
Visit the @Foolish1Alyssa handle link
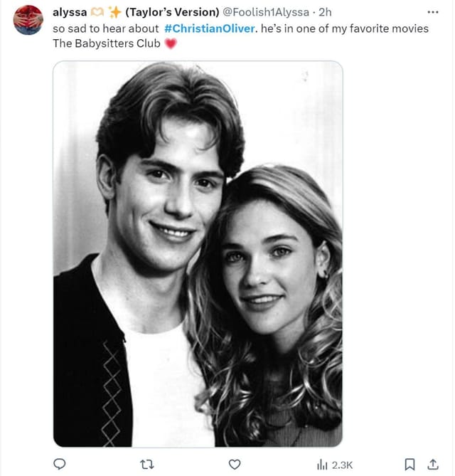point(266,12)
